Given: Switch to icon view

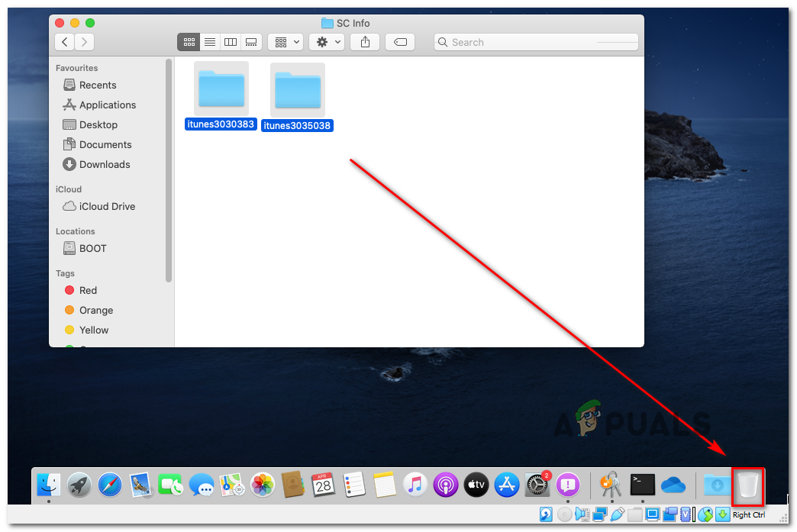Looking at the screenshot, I should point(189,42).
